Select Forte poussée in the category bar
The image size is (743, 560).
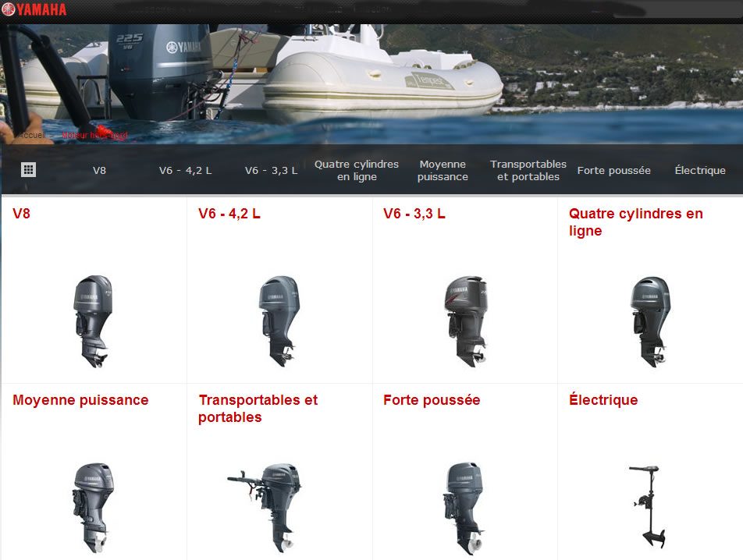[x=613, y=170]
